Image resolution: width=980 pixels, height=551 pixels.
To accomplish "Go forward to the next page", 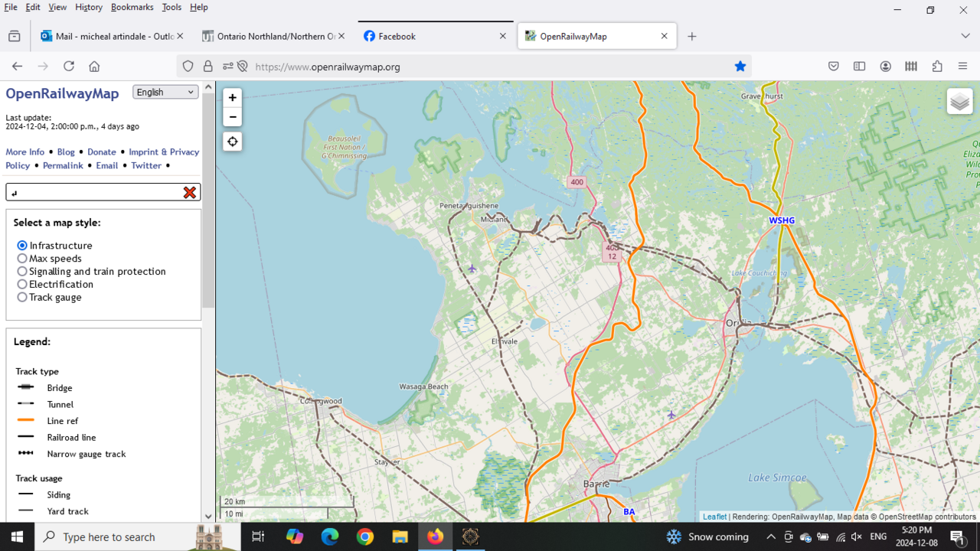I will point(43,67).
